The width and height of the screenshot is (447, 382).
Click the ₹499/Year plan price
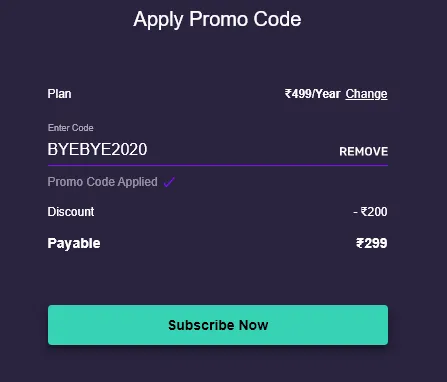[313, 94]
